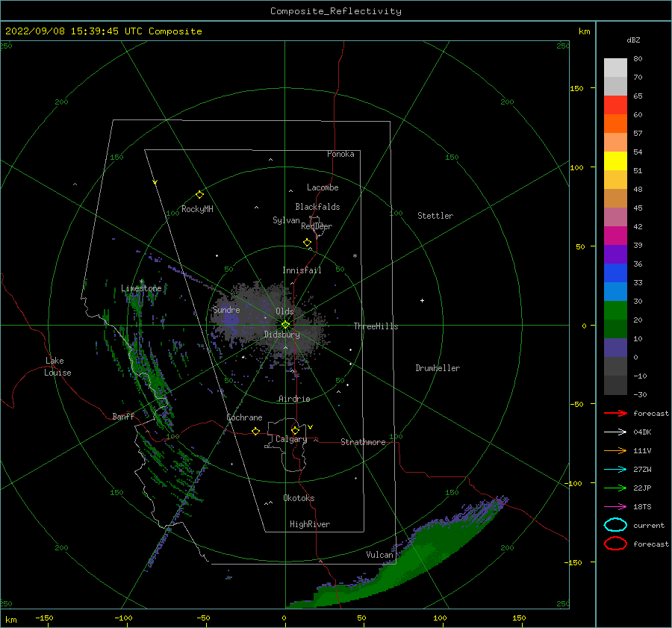Click the purple echo patch near Sundre
672x628 pixels.
230,320
